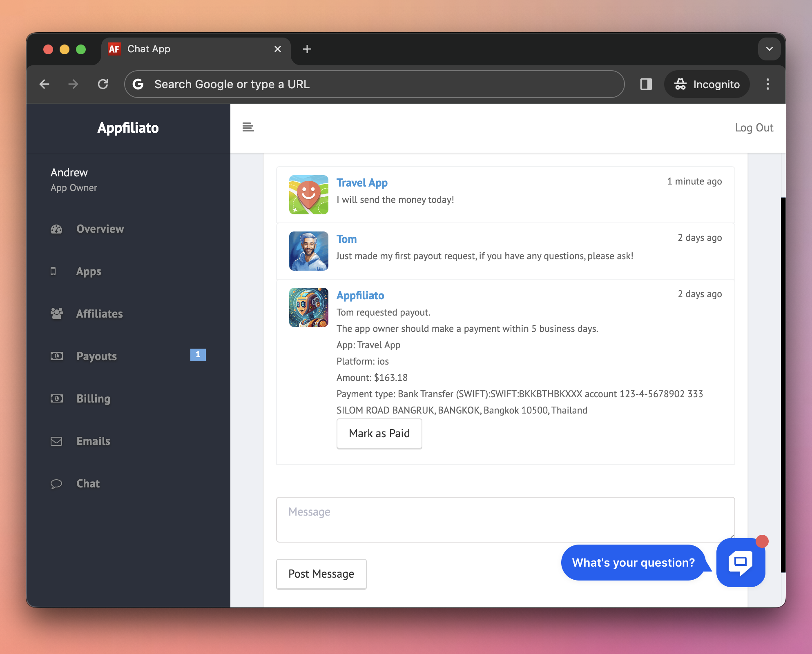Viewport: 812px width, 654px height.
Task: Toggle the browser side panel
Action: (646, 84)
